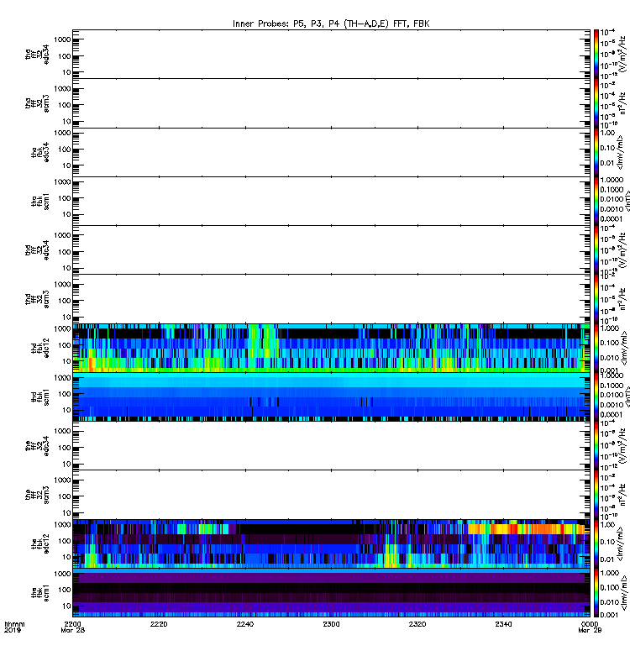Click the color bar beside thd fbk scm1 spectrogram
Image resolution: width=630 pixels, height=672 pixels.
pos(596,396)
